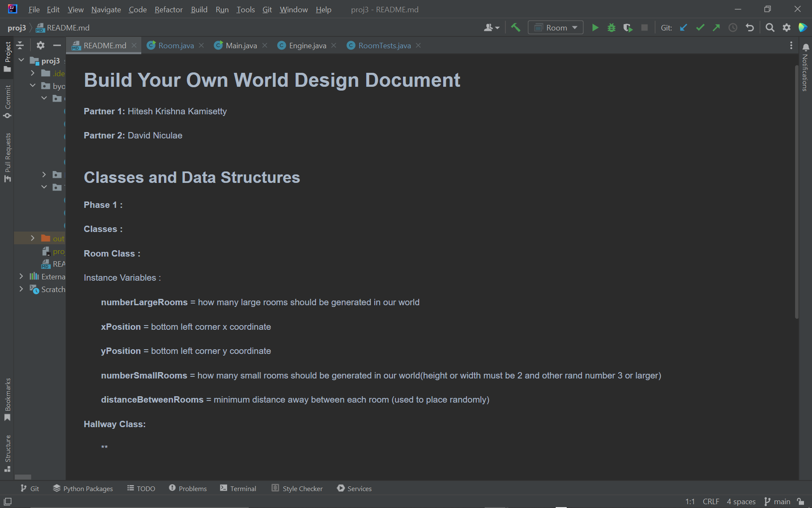Switch to the Engine.java tab
812x508 pixels.
307,46
